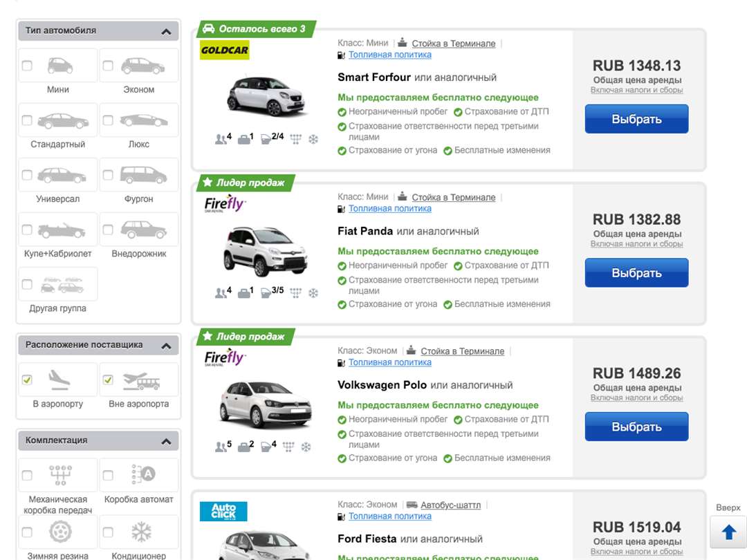Enable the Кондиционер checkbox
Viewport: 747px width, 560px height.
pyautogui.click(x=108, y=532)
